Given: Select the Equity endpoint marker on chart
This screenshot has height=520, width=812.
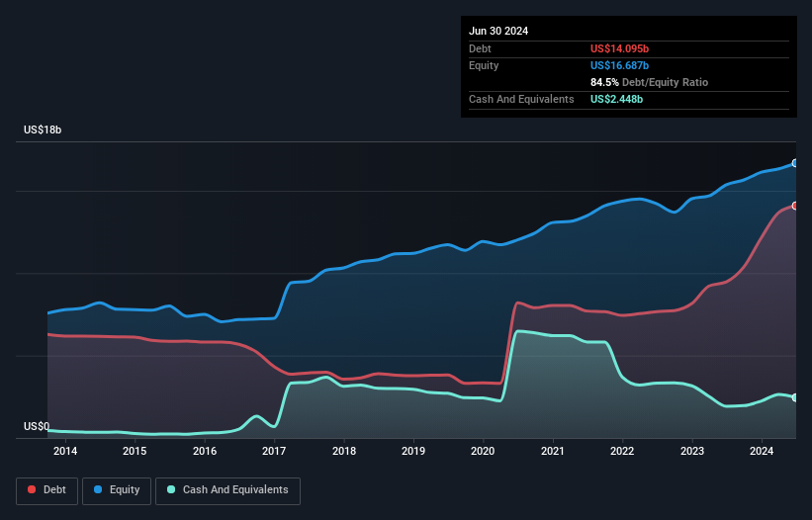Looking at the screenshot, I should click(795, 163).
